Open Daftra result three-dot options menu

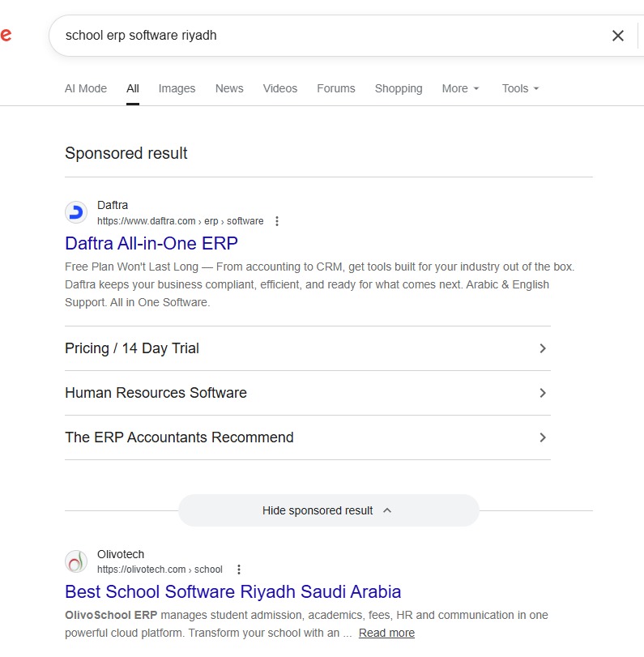[x=276, y=221]
